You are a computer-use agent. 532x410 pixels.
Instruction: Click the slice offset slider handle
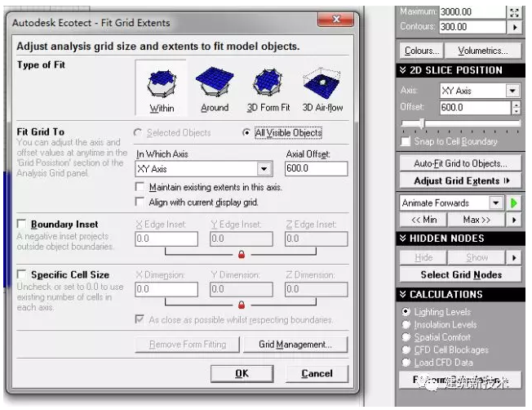point(422,123)
